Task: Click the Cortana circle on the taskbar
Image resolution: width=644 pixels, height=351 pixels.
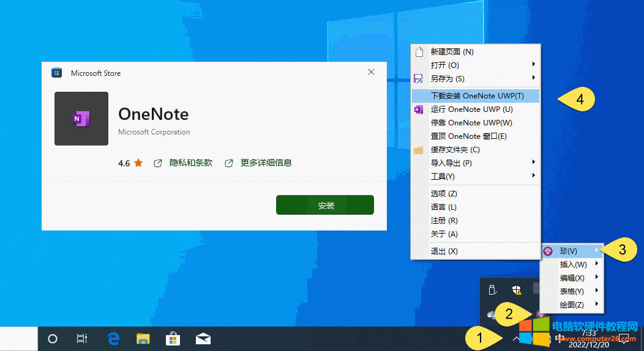Action: click(53, 339)
